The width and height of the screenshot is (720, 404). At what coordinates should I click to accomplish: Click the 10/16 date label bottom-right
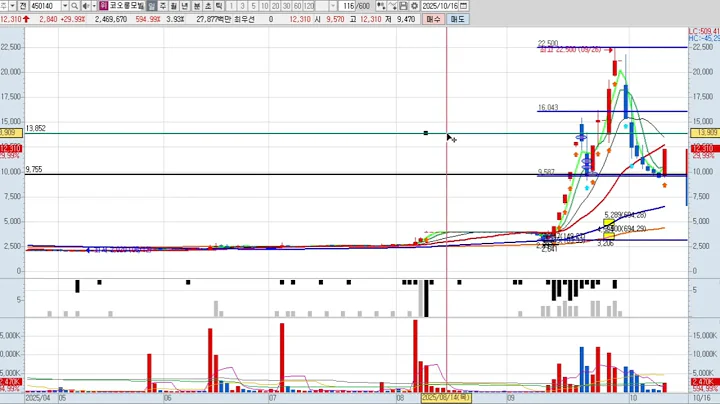click(701, 398)
